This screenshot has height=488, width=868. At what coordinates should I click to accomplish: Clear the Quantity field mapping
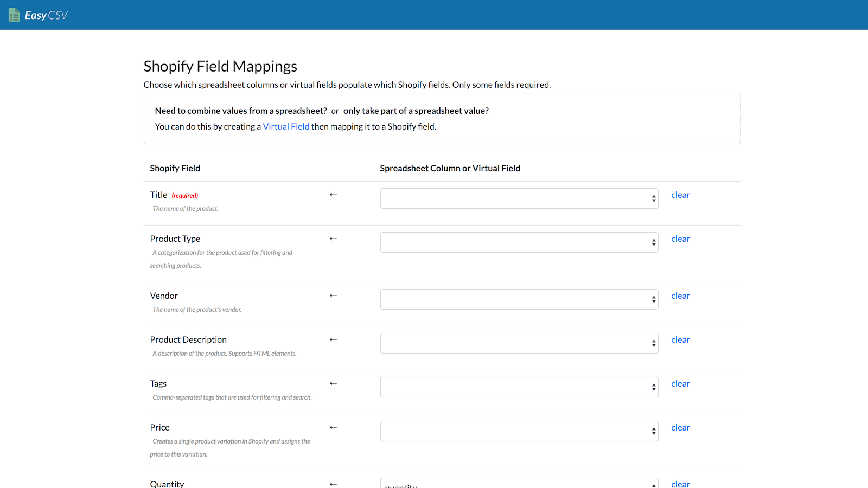(680, 484)
